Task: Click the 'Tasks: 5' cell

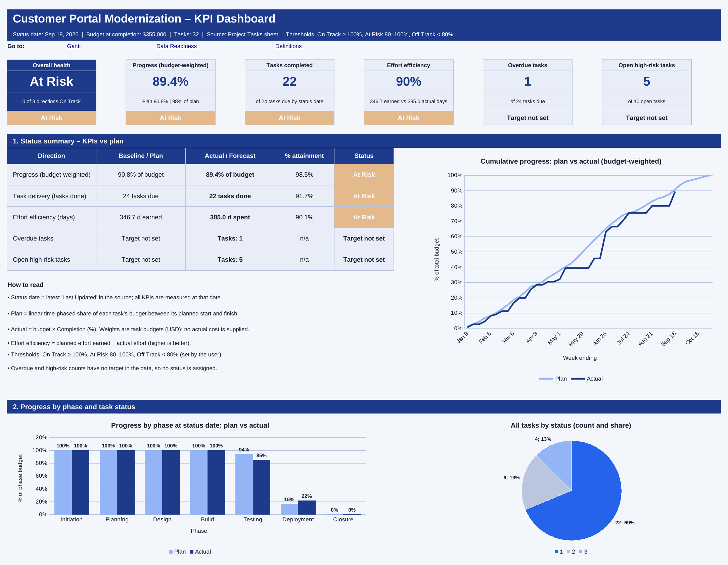Action: (230, 260)
